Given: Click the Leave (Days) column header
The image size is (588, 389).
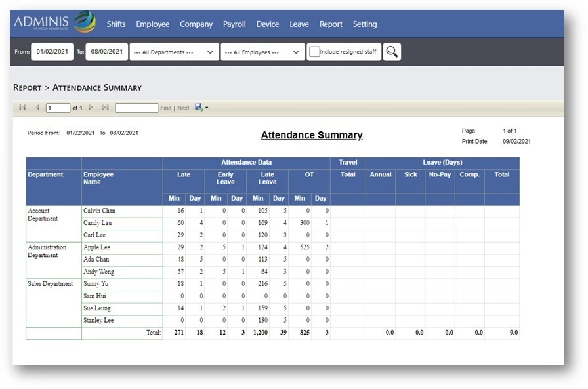Looking at the screenshot, I should [442, 162].
